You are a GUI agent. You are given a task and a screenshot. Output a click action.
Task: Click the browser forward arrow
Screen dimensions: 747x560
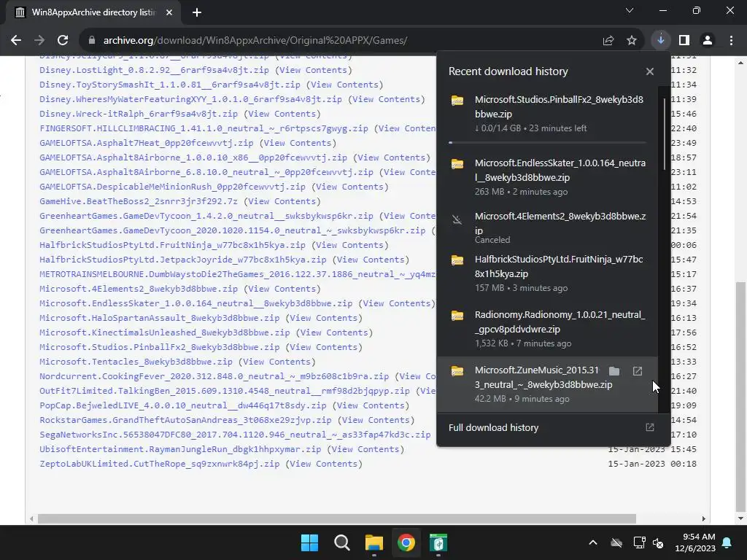click(39, 41)
